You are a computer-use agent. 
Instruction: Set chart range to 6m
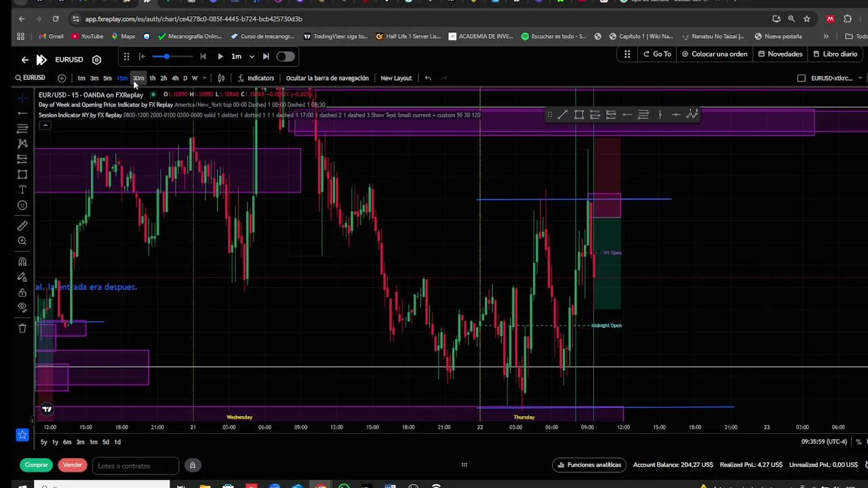(x=67, y=442)
